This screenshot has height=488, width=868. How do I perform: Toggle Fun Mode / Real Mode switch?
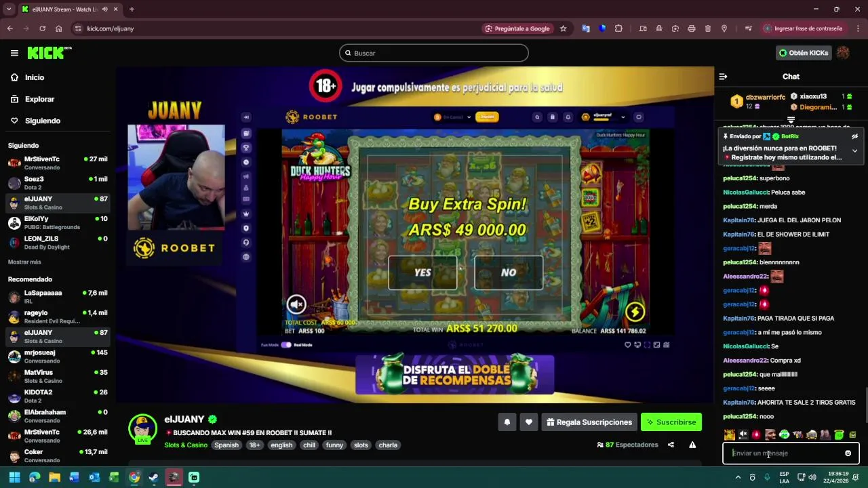tap(286, 345)
